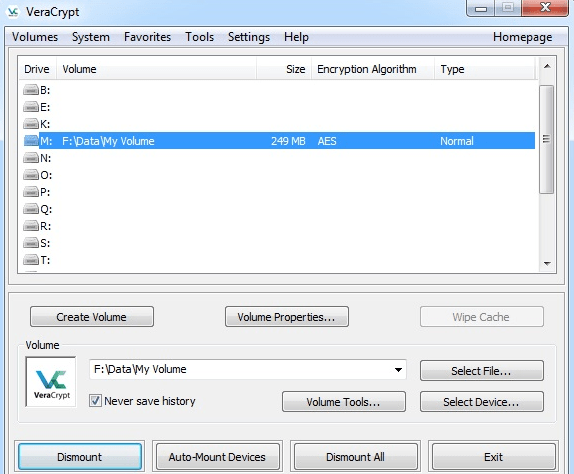Image resolution: width=574 pixels, height=474 pixels.
Task: Open the Settings menu
Action: 249,37
